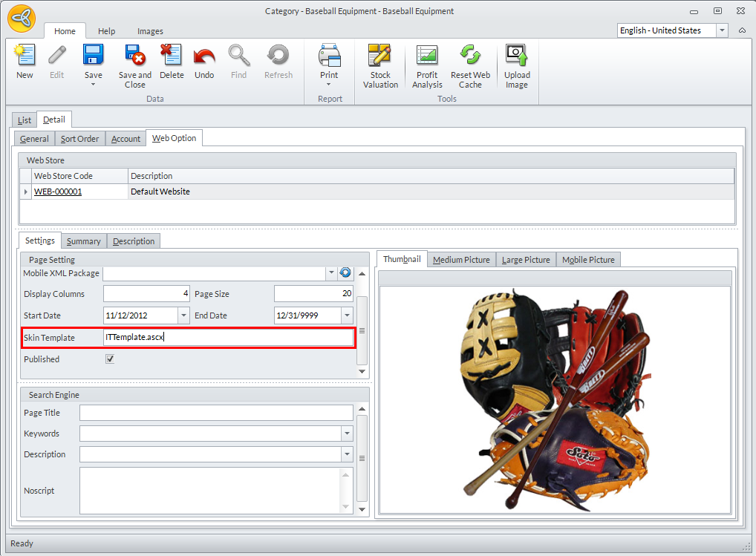Open the language dropdown showing English - United States
Viewport: 756px width, 556px height.
point(722,30)
